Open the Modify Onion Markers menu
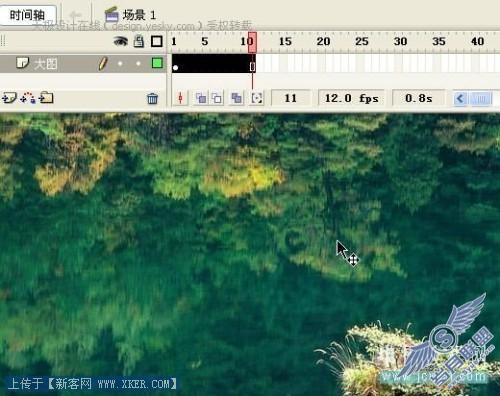500x396 pixels. (x=257, y=98)
